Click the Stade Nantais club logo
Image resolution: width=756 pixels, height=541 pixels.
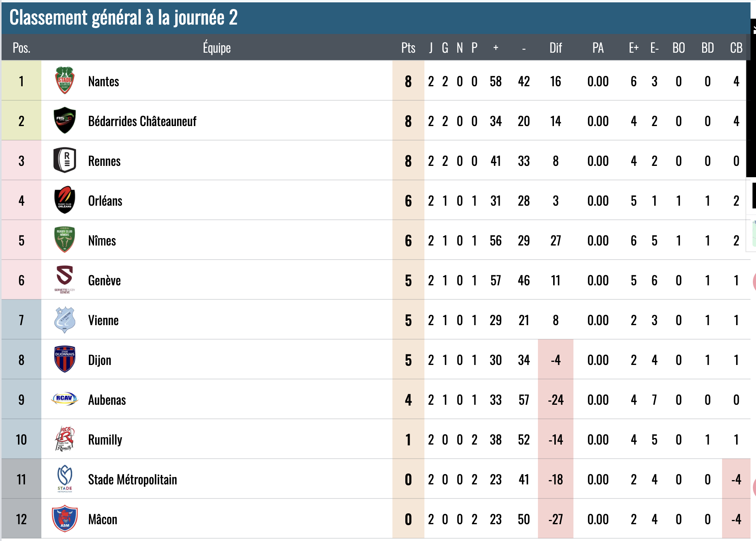pos(65,81)
